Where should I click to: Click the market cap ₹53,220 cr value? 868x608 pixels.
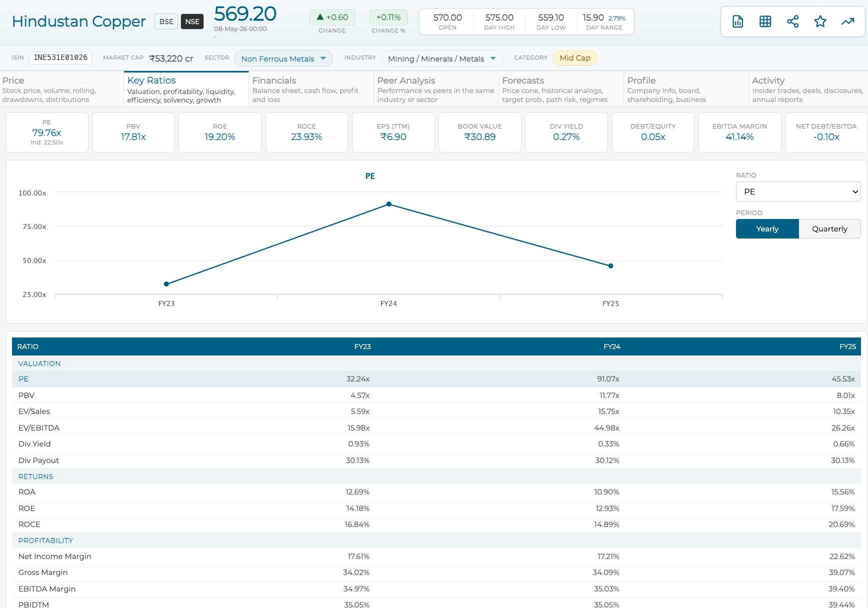click(x=171, y=58)
